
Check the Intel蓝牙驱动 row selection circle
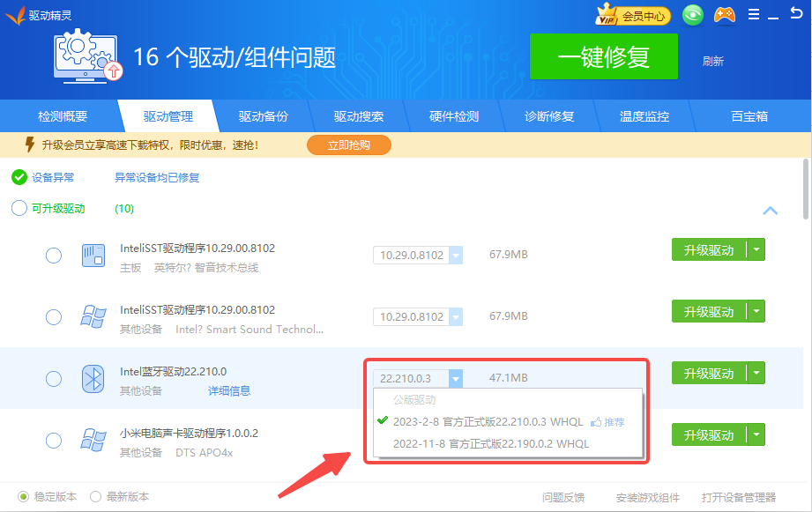[54, 378]
